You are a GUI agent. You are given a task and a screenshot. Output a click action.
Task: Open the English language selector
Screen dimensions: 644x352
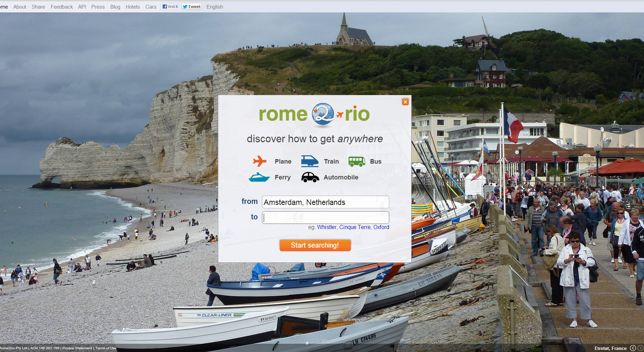point(215,7)
